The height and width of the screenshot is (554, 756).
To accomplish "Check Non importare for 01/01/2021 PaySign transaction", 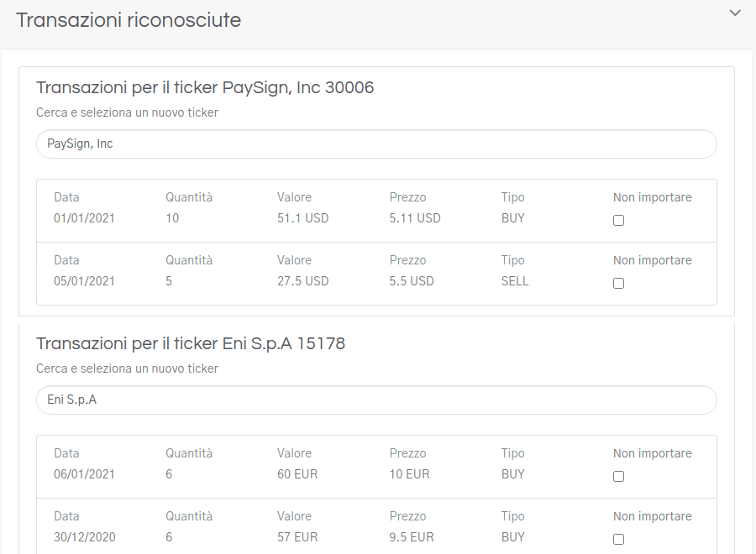I will pyautogui.click(x=619, y=221).
